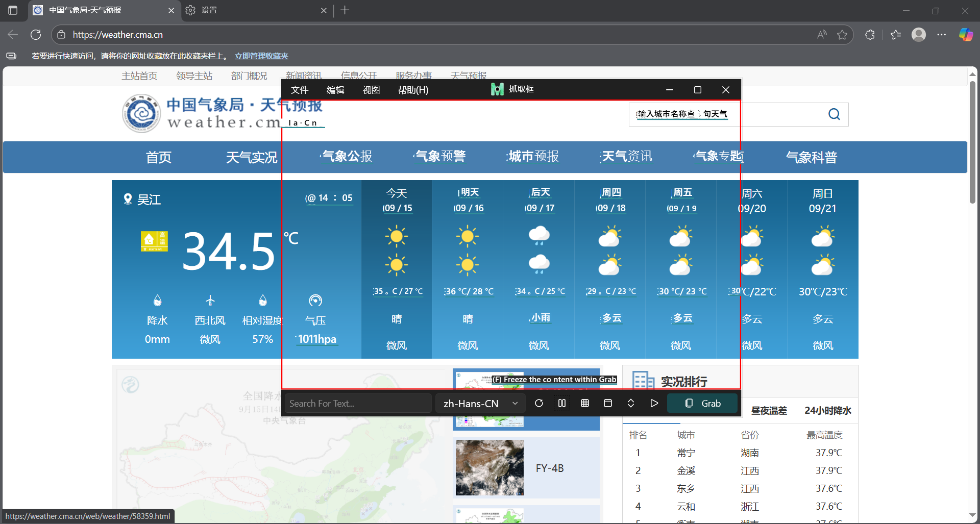Toggle Freeze content in Grab Frame
The height and width of the screenshot is (524, 980).
(562, 403)
